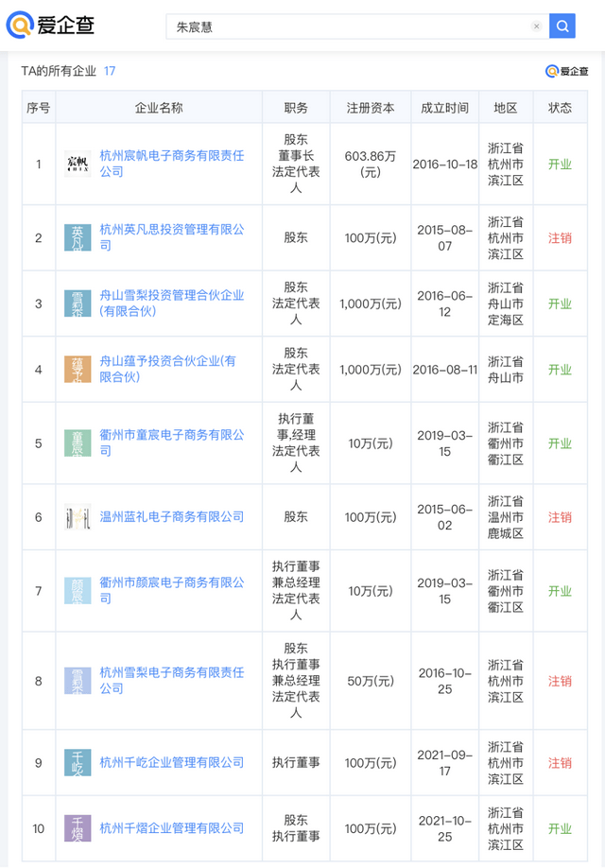Viewport: 605px width, 868px height.
Task: Click the 千屹 logo icon in row 9
Action: (x=78, y=762)
